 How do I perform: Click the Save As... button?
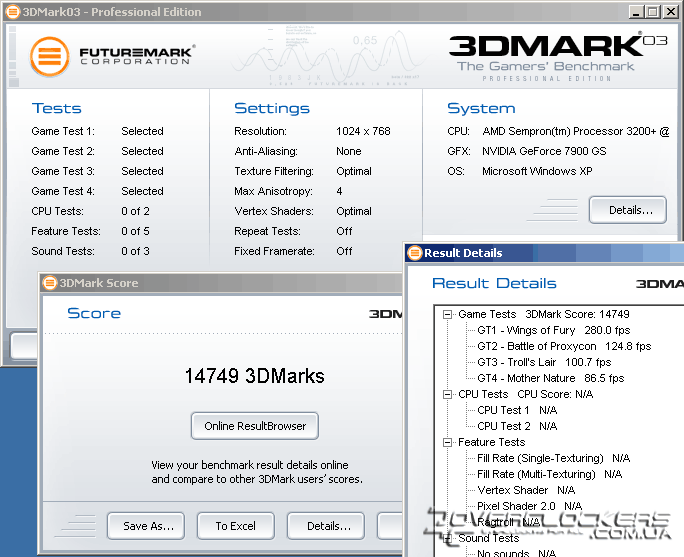click(146, 526)
